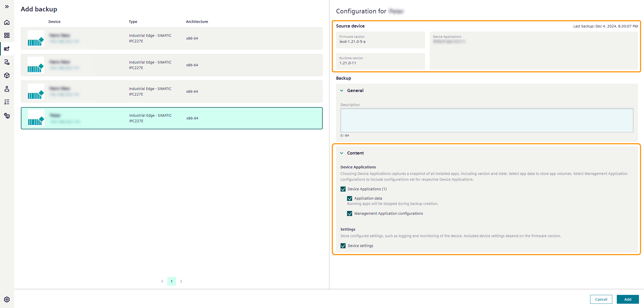Expand the collapsed navigation sidebar
The width and height of the screenshot is (644, 308).
tap(7, 7)
